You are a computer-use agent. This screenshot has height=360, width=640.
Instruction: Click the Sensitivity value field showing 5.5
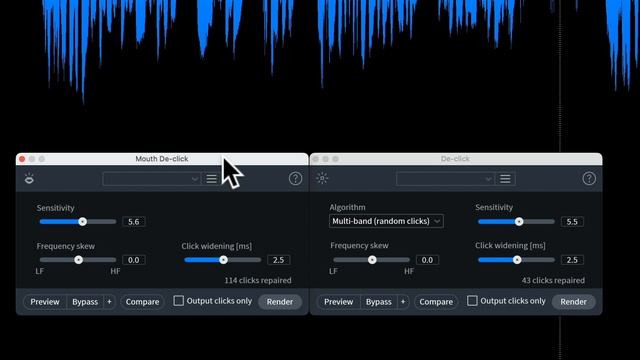[x=572, y=222]
